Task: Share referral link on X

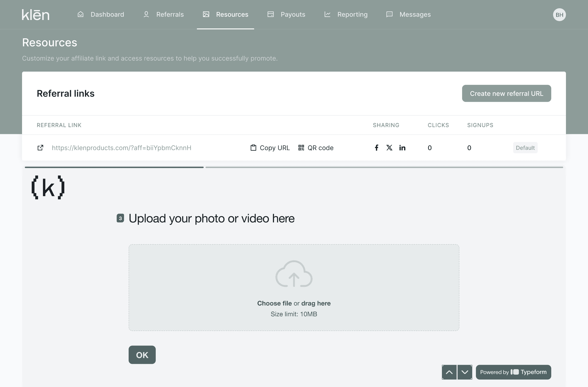Action: 389,148
